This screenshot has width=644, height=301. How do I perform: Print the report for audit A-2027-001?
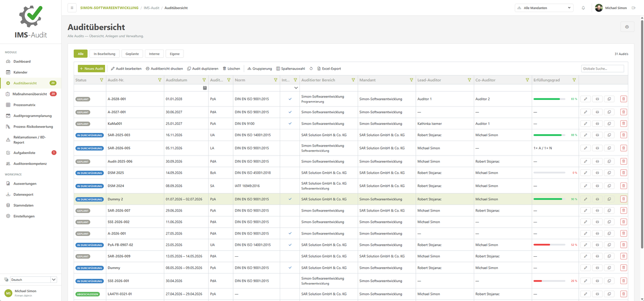point(597,112)
